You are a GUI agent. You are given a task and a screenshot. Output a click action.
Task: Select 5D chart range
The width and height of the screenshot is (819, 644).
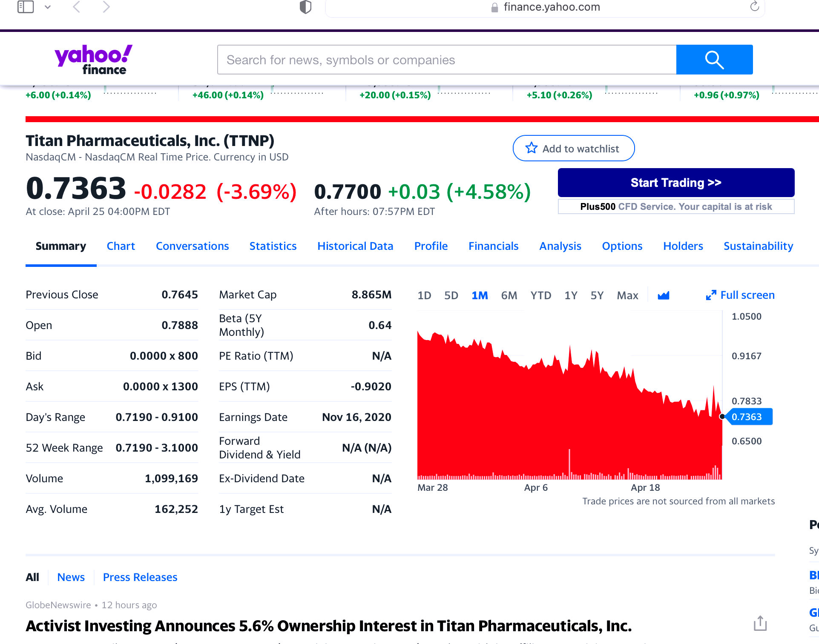click(x=451, y=295)
